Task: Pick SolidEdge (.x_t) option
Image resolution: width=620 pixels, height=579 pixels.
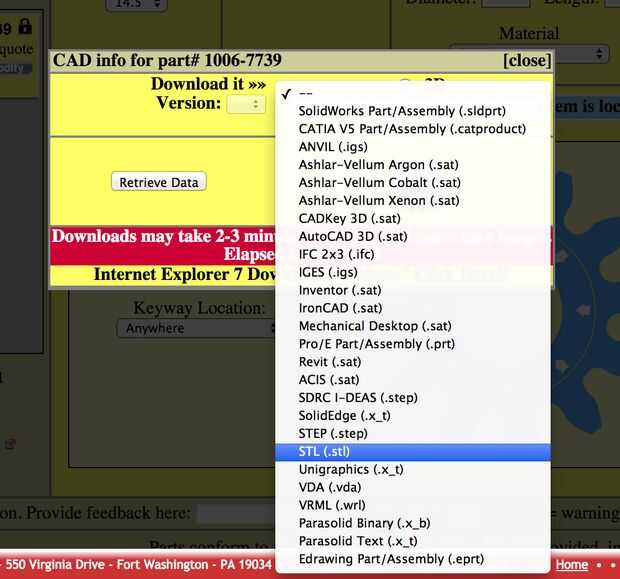Action: 412,416
